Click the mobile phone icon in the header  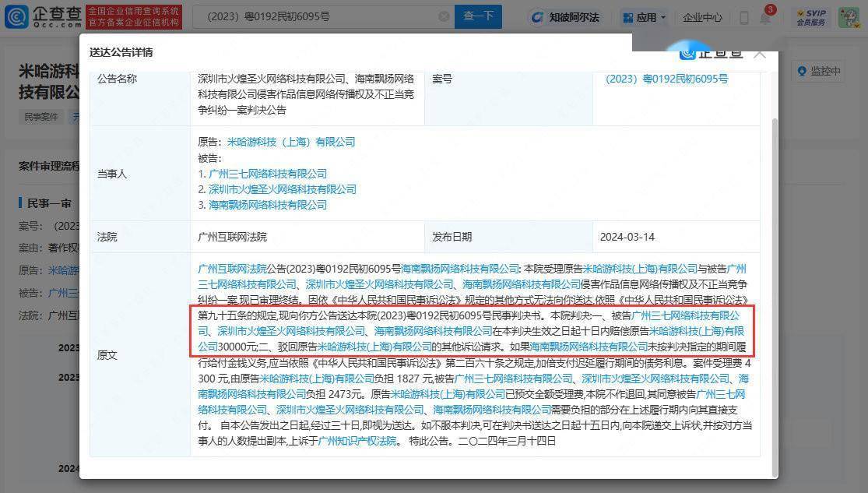[x=744, y=18]
